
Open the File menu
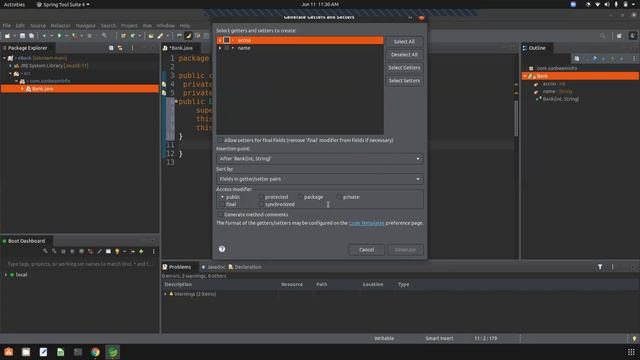[7, 25]
